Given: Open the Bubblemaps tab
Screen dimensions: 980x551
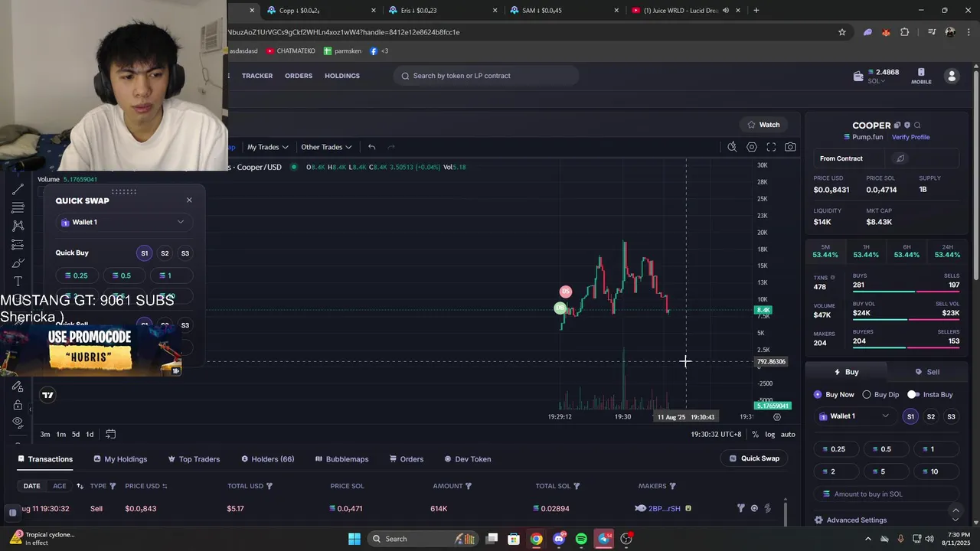Looking at the screenshot, I should click(341, 459).
